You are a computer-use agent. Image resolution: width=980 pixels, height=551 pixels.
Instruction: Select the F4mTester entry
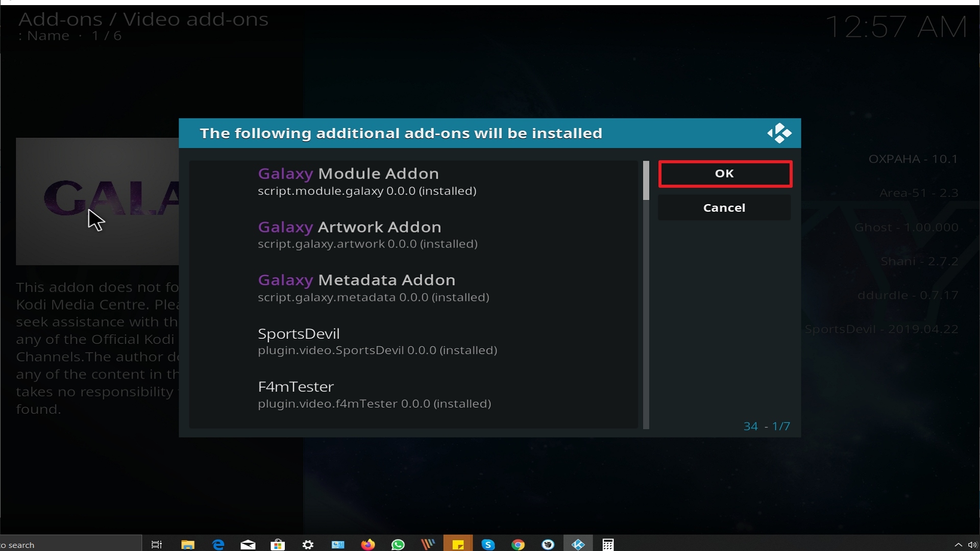[413, 394]
